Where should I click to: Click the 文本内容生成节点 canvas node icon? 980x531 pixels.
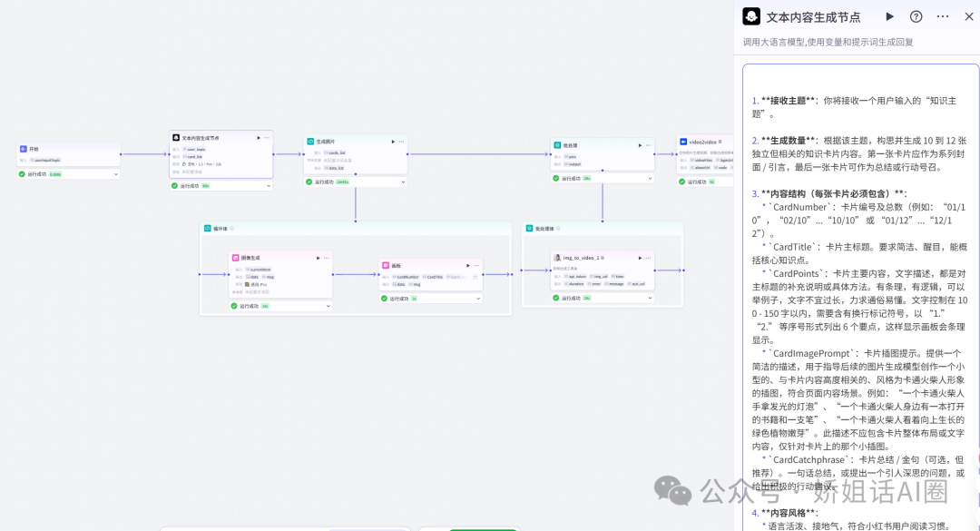pos(176,138)
